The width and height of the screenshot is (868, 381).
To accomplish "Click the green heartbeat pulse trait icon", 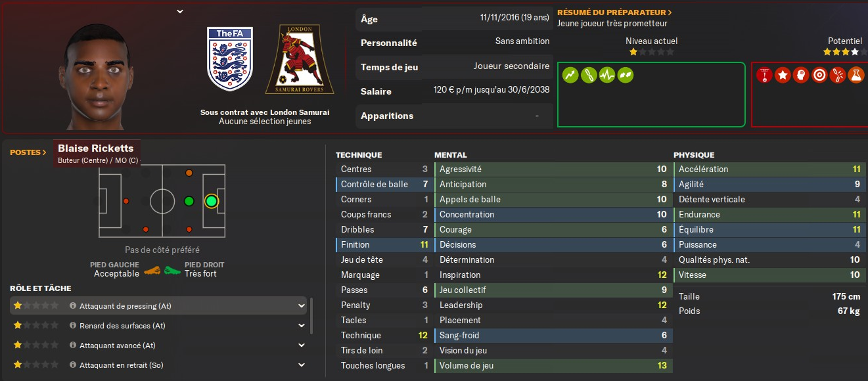I will point(606,75).
